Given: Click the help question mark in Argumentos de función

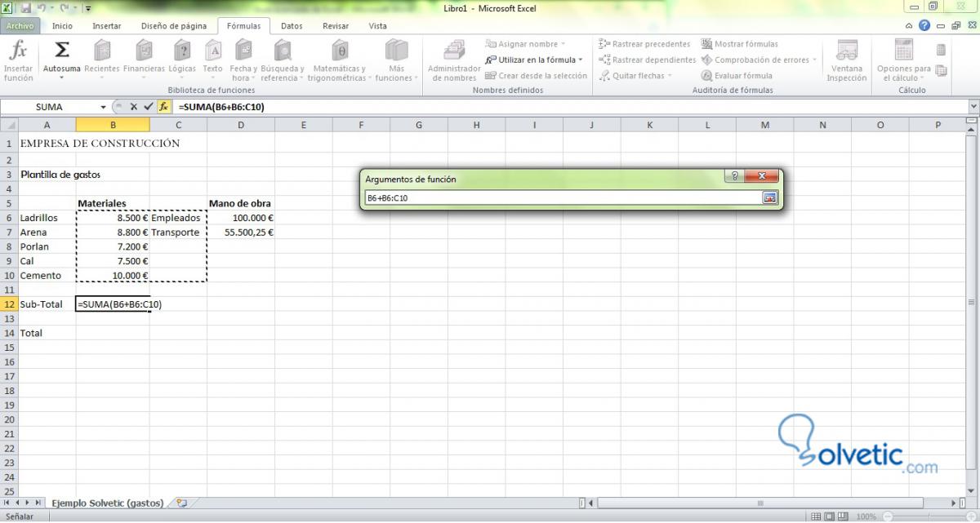Looking at the screenshot, I should 734,175.
